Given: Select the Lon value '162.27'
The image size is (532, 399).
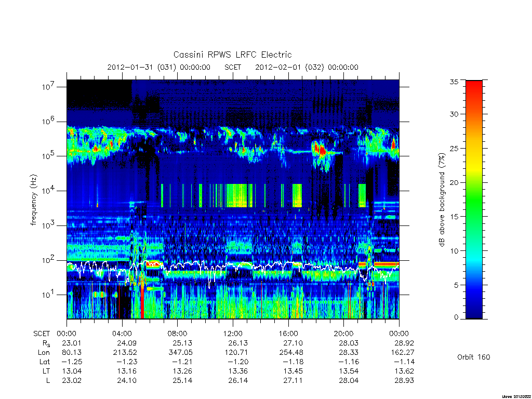Looking at the screenshot, I should 403,353.
